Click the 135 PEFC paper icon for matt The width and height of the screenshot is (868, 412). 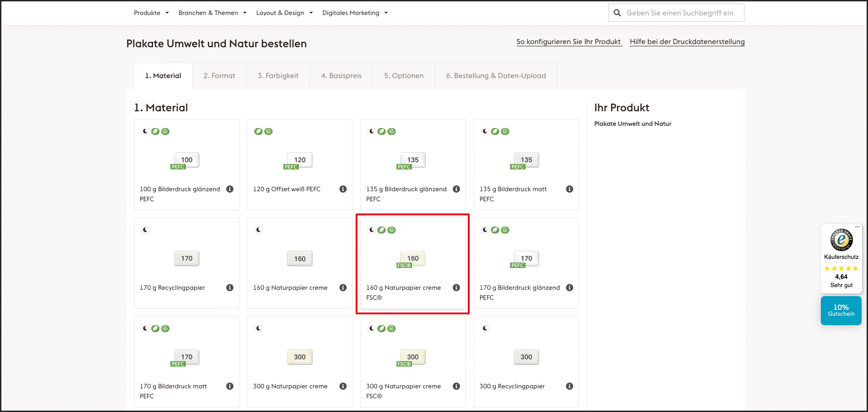coord(526,160)
